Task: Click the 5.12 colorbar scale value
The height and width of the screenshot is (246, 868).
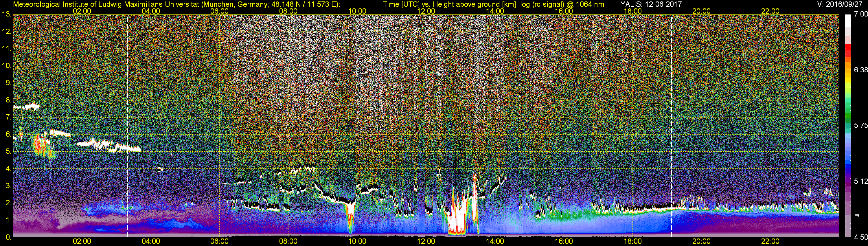Action: point(861,182)
